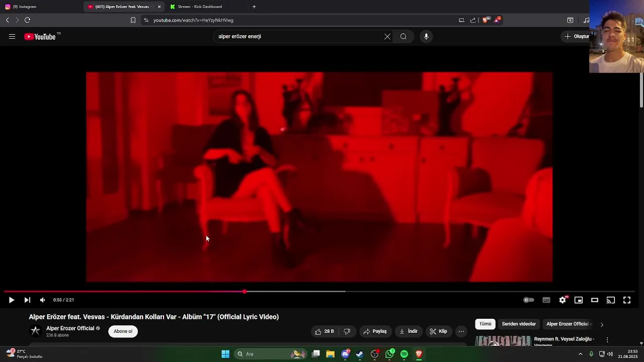The image size is (644, 362).
Task: Close the Alper Erözer YouTube tab
Action: click(159, 7)
